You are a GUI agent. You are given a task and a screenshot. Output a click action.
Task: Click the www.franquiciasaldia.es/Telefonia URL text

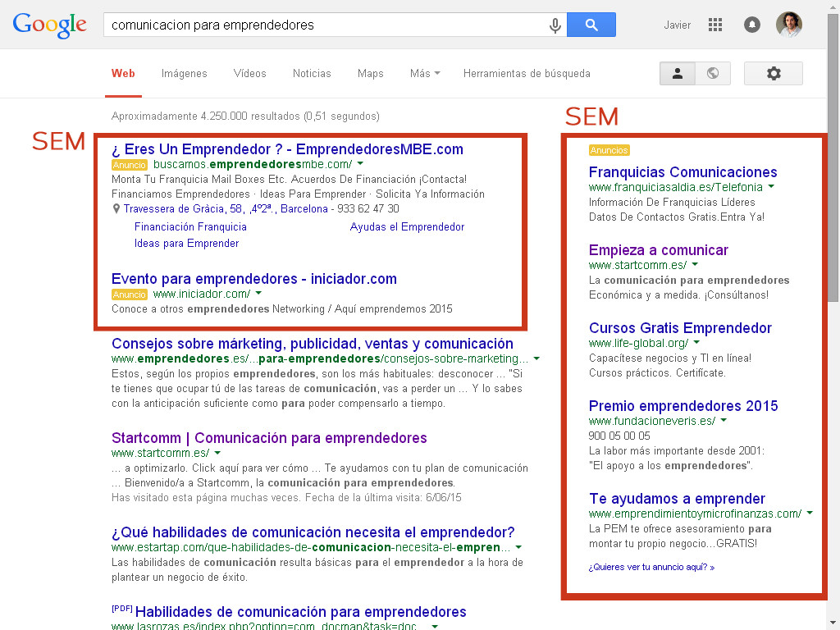coord(676,187)
